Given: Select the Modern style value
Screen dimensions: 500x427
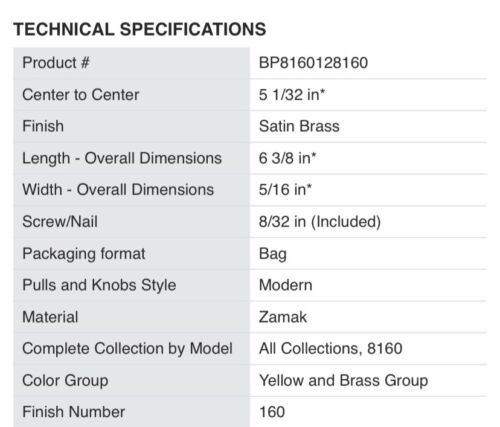Looking at the screenshot, I should click(x=286, y=285).
